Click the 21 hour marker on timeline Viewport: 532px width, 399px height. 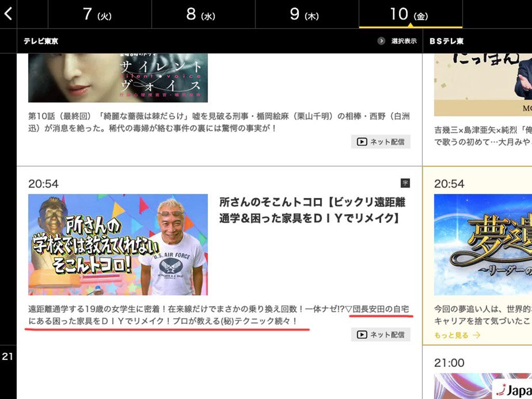coord(8,357)
